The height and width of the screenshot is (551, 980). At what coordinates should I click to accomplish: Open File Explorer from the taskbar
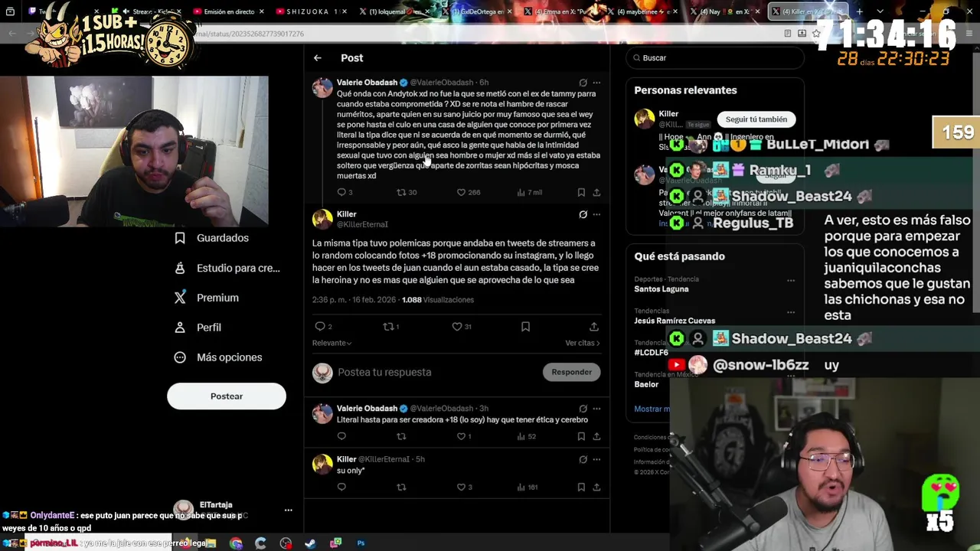click(x=211, y=543)
